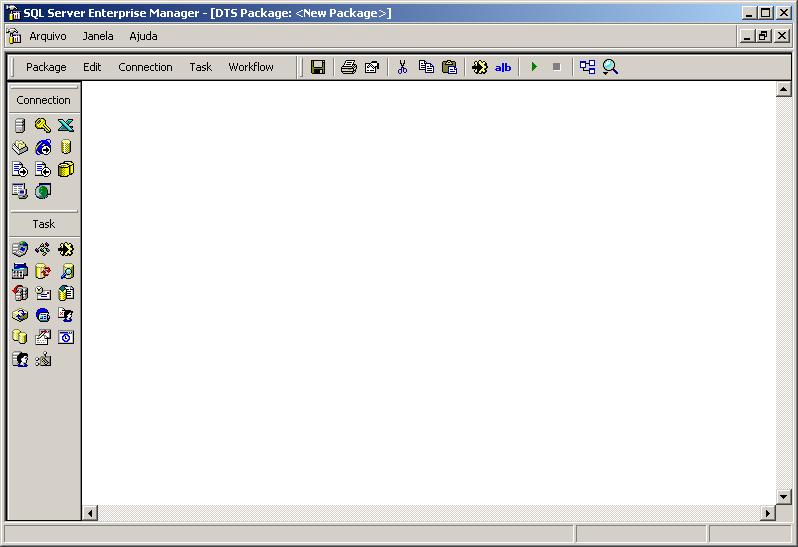This screenshot has height=547, width=798.
Task: Open the Workflow menu
Action: (x=251, y=67)
